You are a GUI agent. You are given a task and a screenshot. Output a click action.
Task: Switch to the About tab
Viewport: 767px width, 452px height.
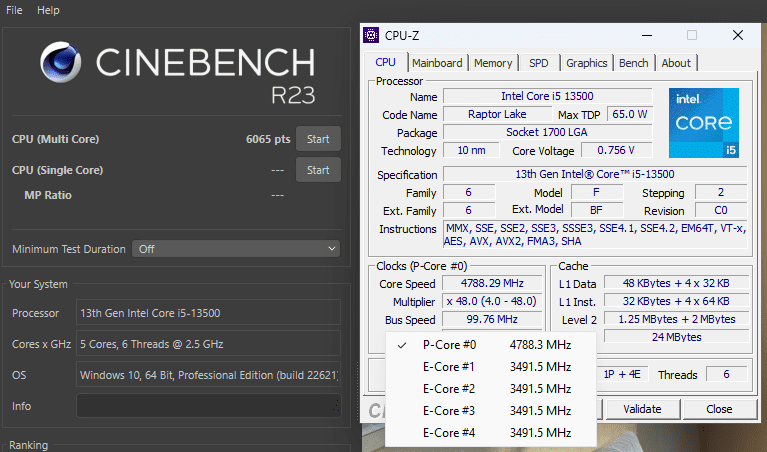(x=676, y=63)
